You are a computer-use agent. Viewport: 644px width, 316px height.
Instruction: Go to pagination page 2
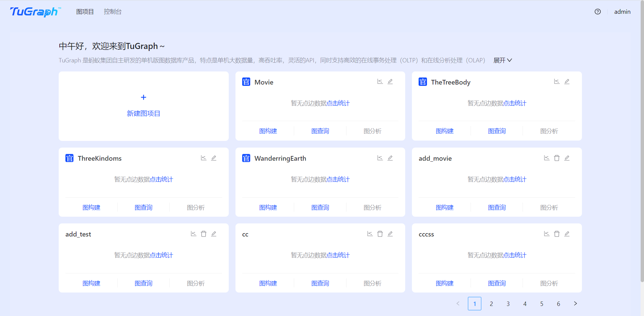coord(491,304)
